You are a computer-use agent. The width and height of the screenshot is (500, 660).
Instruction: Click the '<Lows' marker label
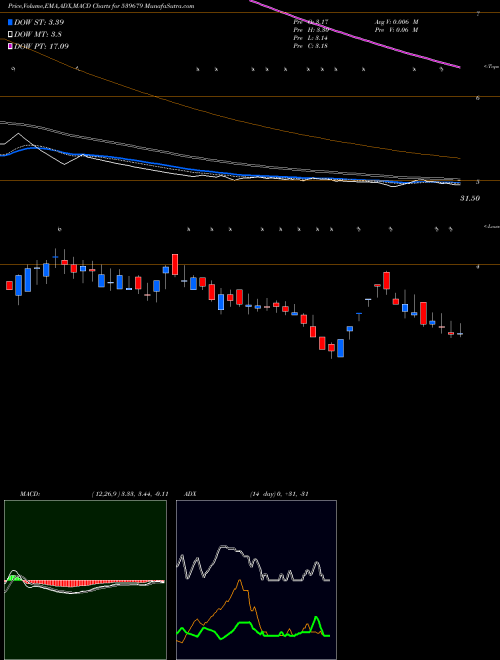(x=491, y=226)
